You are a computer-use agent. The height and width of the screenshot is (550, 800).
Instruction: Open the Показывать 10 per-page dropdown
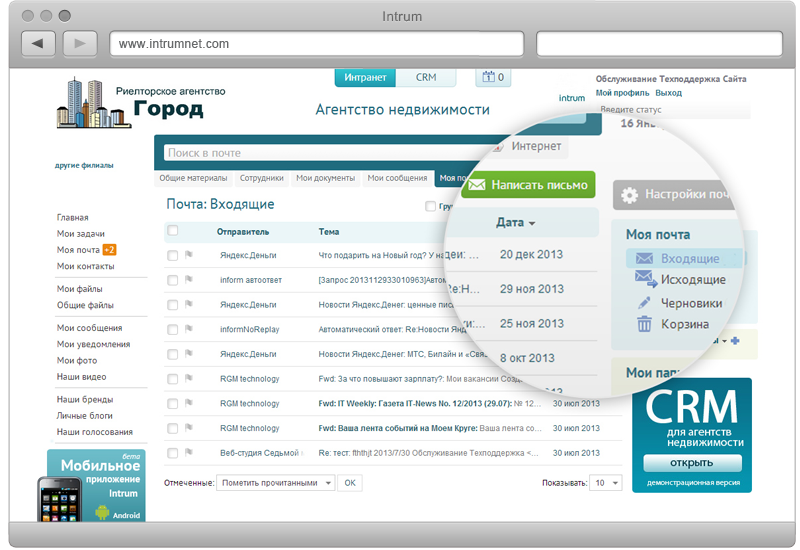coord(606,483)
